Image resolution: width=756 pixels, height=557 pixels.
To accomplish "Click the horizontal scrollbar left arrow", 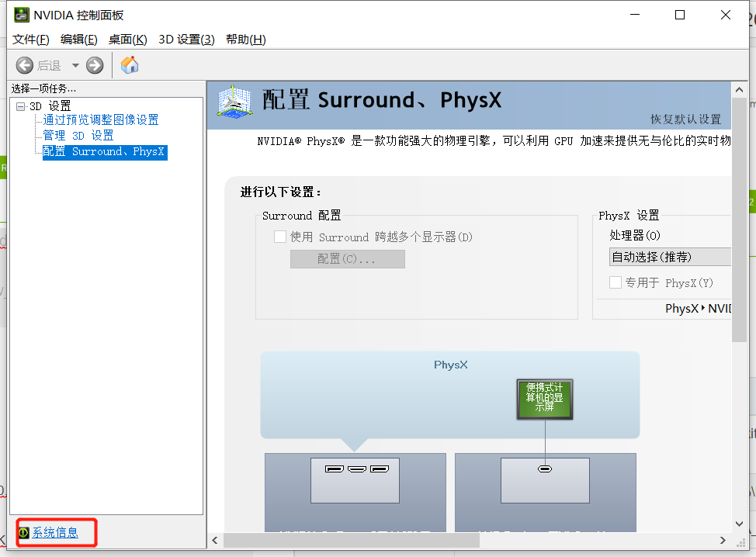I will click(x=215, y=540).
